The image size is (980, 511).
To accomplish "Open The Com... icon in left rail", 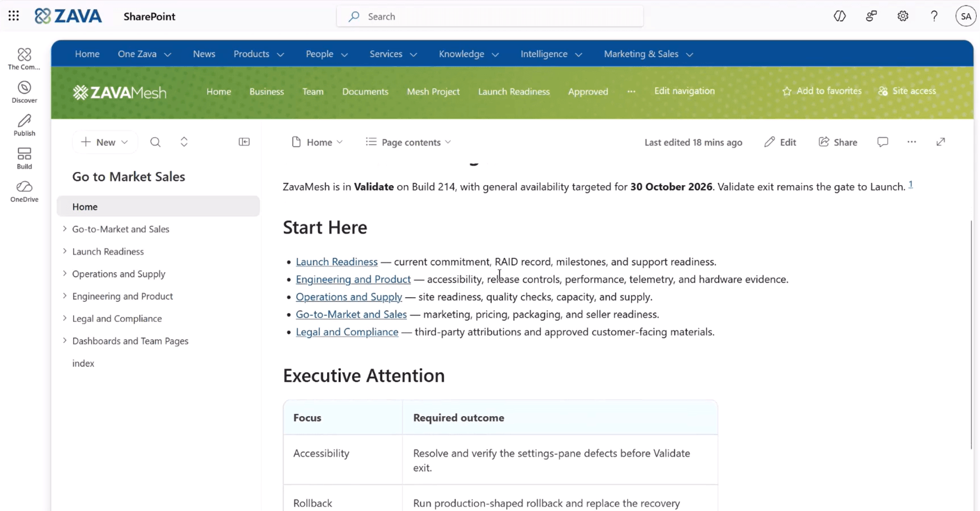I will pyautogui.click(x=24, y=59).
